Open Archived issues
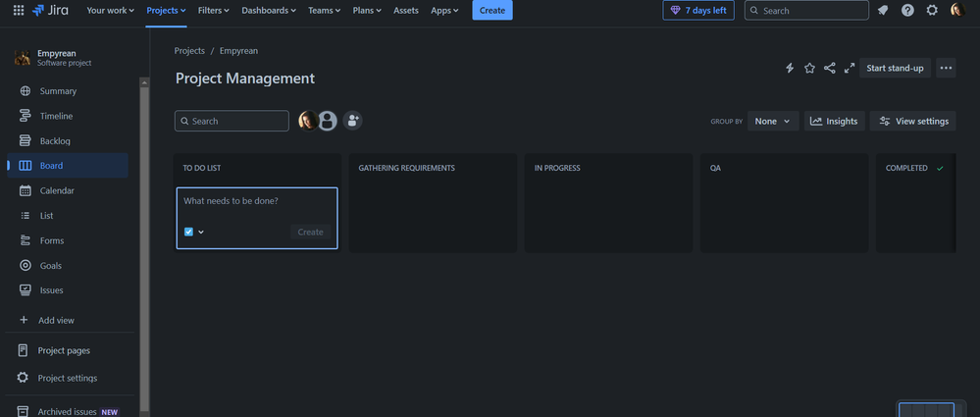This screenshot has width=980, height=417. (68, 411)
